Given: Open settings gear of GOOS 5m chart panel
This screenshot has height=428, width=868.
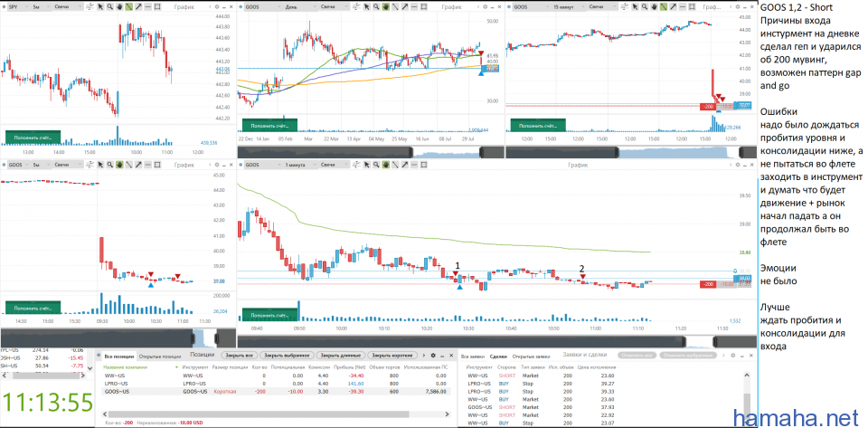Looking at the screenshot, I should coord(217,165).
